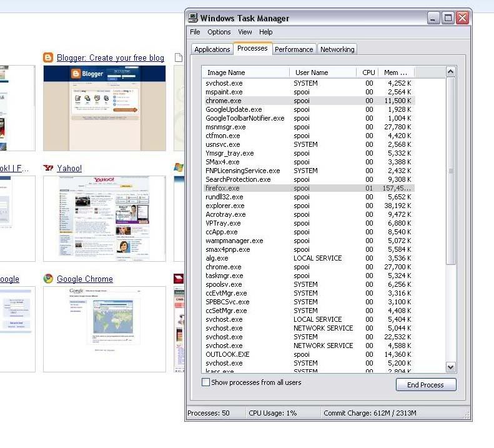Select the SearchProtection.exe process

point(309,179)
